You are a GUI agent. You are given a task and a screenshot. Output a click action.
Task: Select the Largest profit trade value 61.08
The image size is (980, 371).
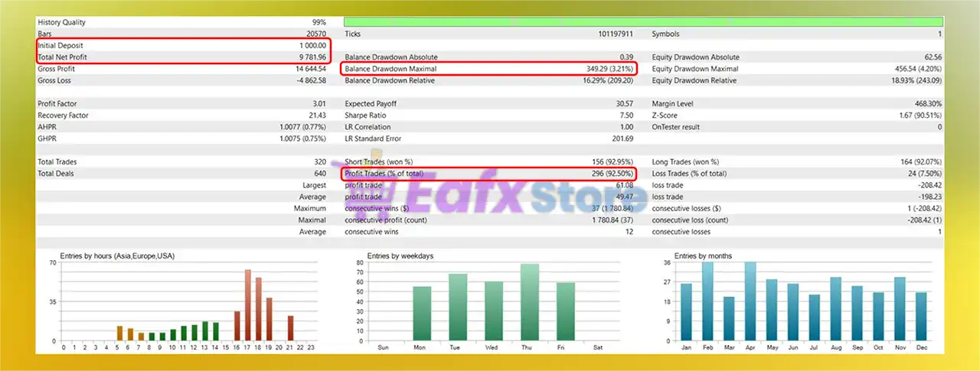(623, 185)
